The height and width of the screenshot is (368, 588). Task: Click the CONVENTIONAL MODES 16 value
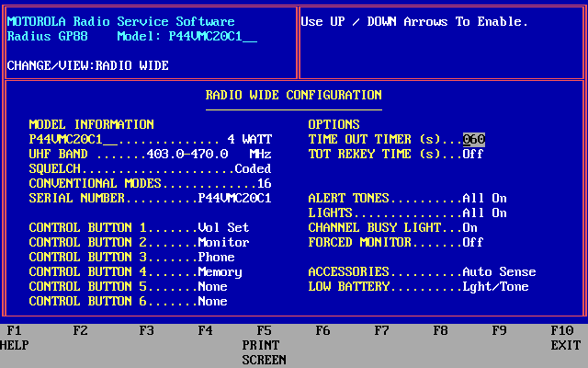264,184
